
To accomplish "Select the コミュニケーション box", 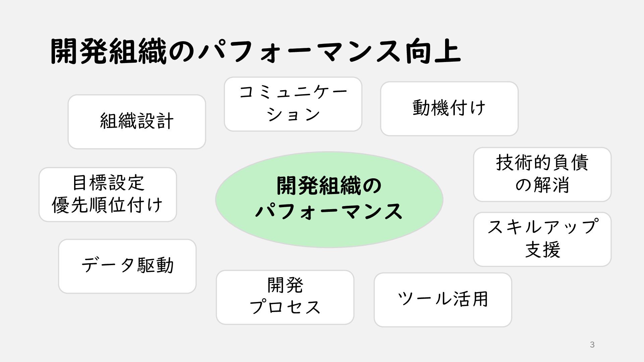I will pos(293,104).
